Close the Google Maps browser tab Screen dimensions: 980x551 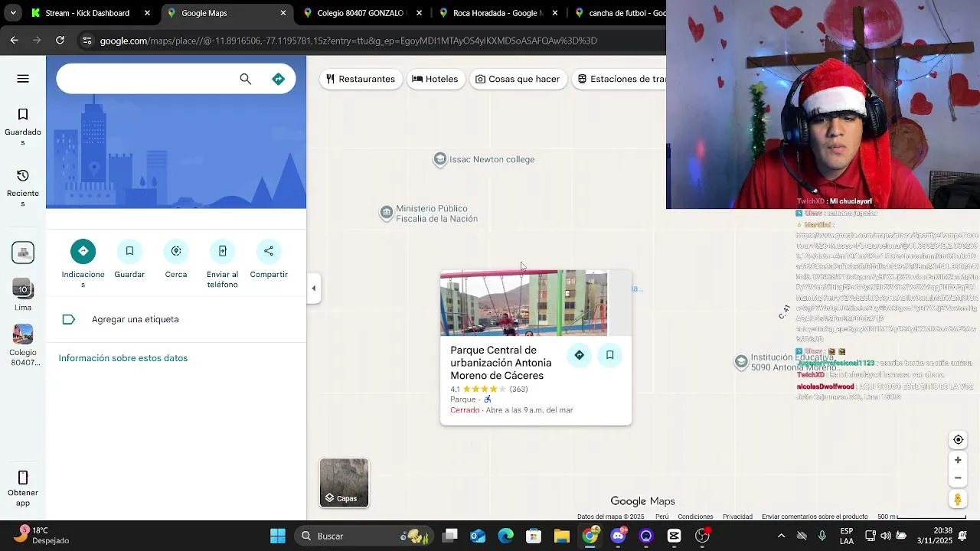pyautogui.click(x=283, y=13)
